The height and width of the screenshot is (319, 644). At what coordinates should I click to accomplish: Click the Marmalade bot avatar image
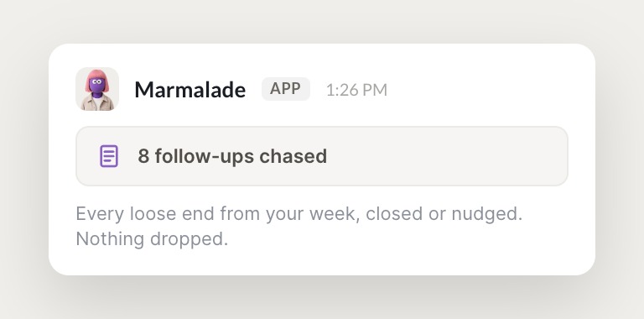tap(97, 89)
